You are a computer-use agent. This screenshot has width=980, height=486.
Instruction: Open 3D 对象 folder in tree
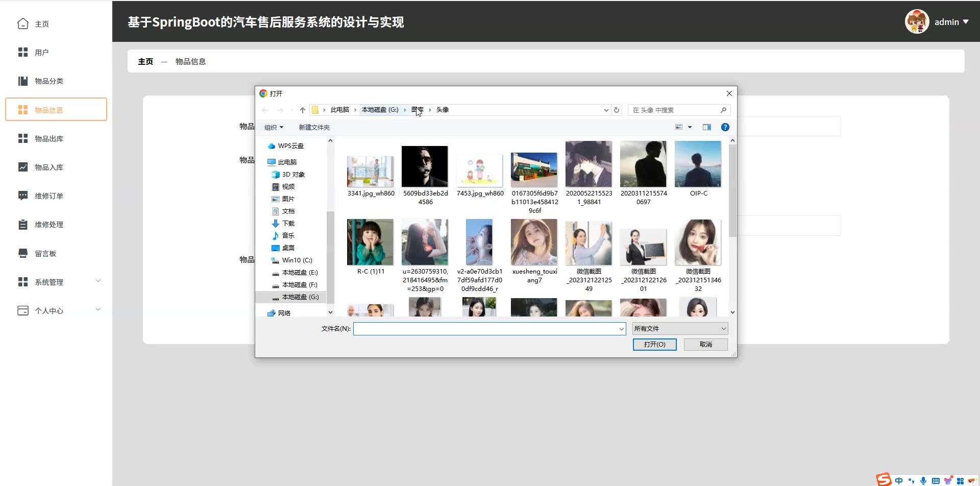[x=288, y=174]
